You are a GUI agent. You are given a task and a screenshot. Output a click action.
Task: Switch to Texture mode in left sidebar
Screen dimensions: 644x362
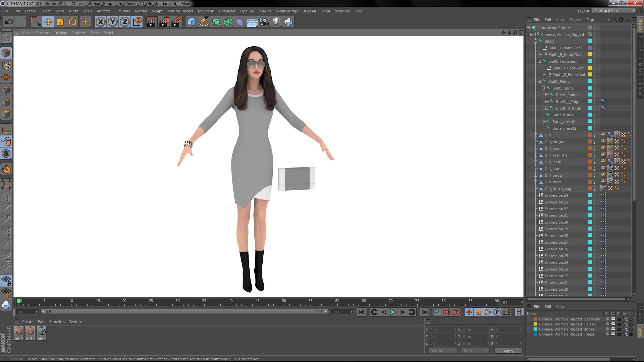point(6,65)
